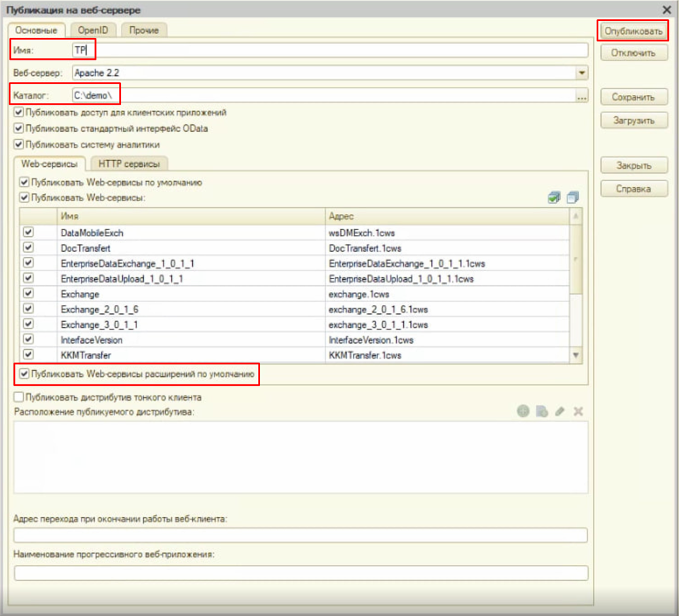Click the add distributive location icon

(523, 411)
